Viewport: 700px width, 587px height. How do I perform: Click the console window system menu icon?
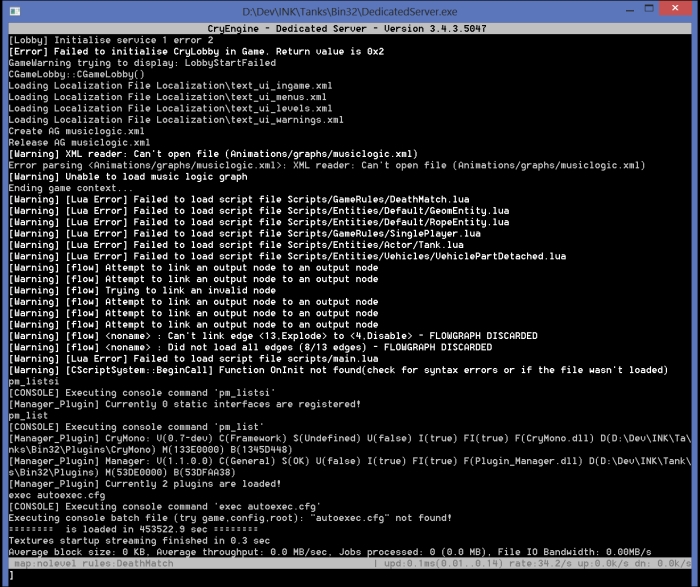click(15, 11)
